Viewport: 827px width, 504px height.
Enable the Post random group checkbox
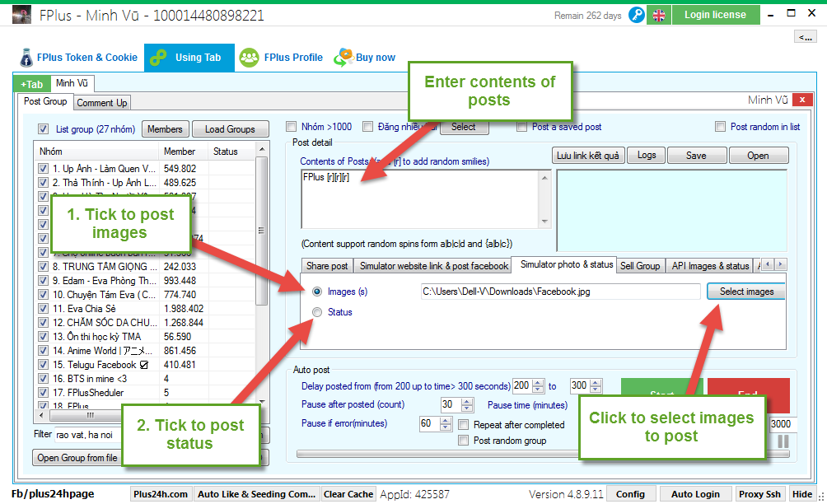[463, 441]
